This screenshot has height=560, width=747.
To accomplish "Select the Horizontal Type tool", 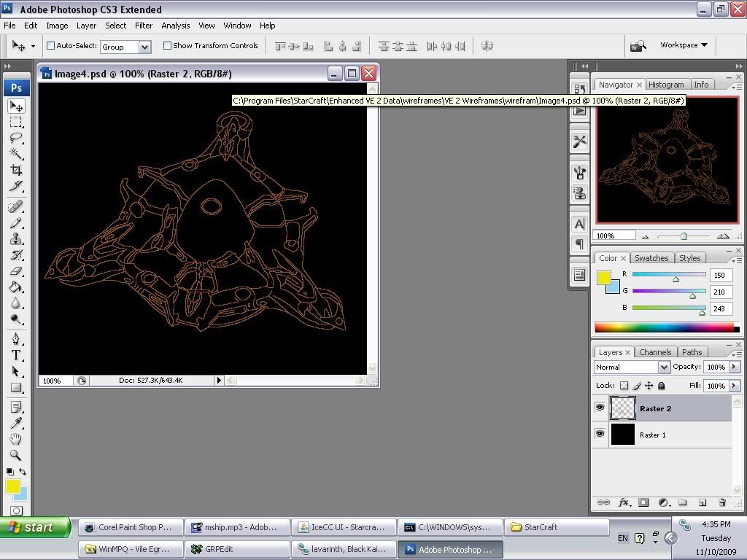I will (x=16, y=355).
